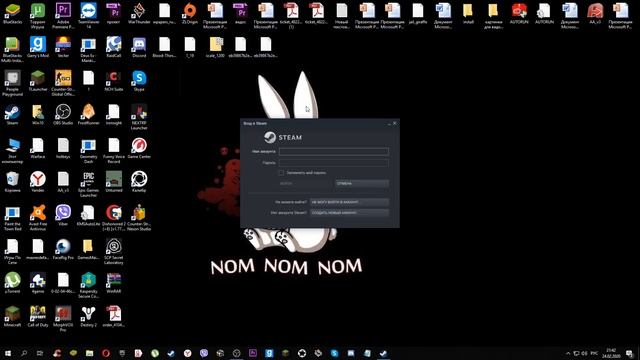This screenshot has width=640, height=360.
Task: Open the FaceRig Pro desktop shortcut
Action: click(x=63, y=249)
